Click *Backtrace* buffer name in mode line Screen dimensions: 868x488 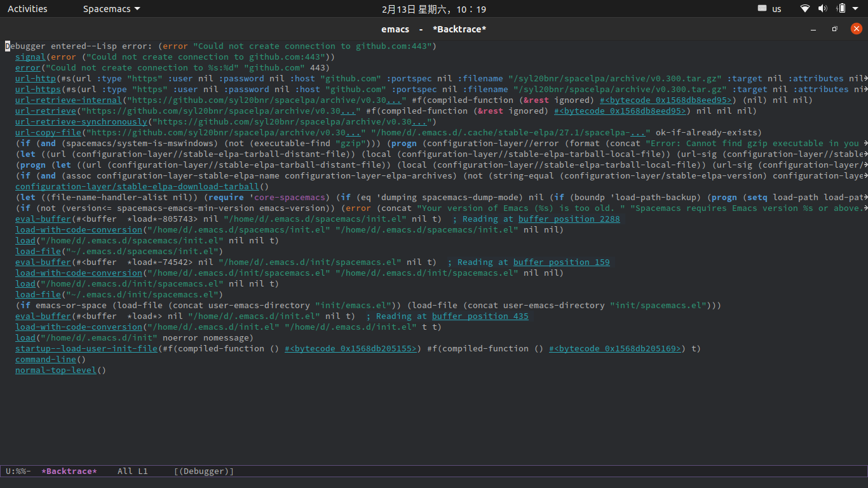click(69, 471)
